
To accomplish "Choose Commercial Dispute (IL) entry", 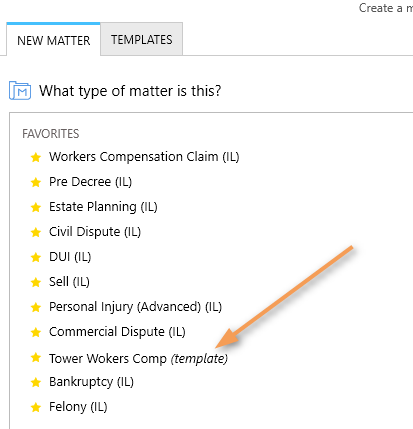I will (x=117, y=332).
